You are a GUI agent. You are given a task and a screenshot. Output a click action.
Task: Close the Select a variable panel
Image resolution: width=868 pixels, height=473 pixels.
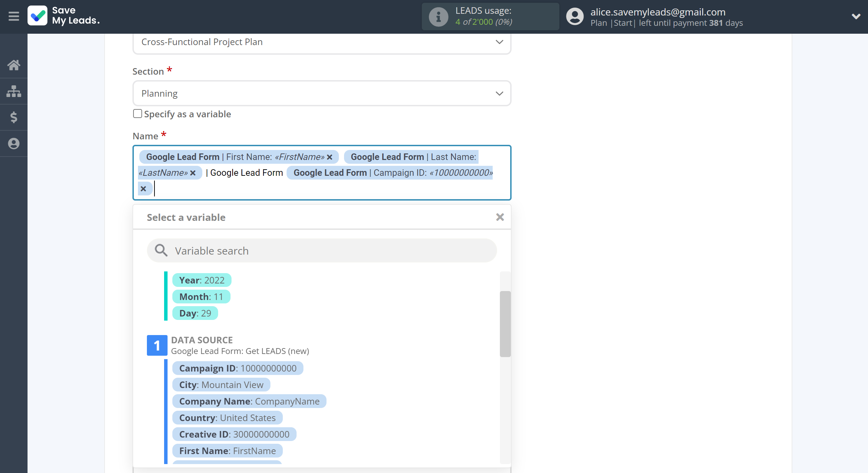(500, 217)
